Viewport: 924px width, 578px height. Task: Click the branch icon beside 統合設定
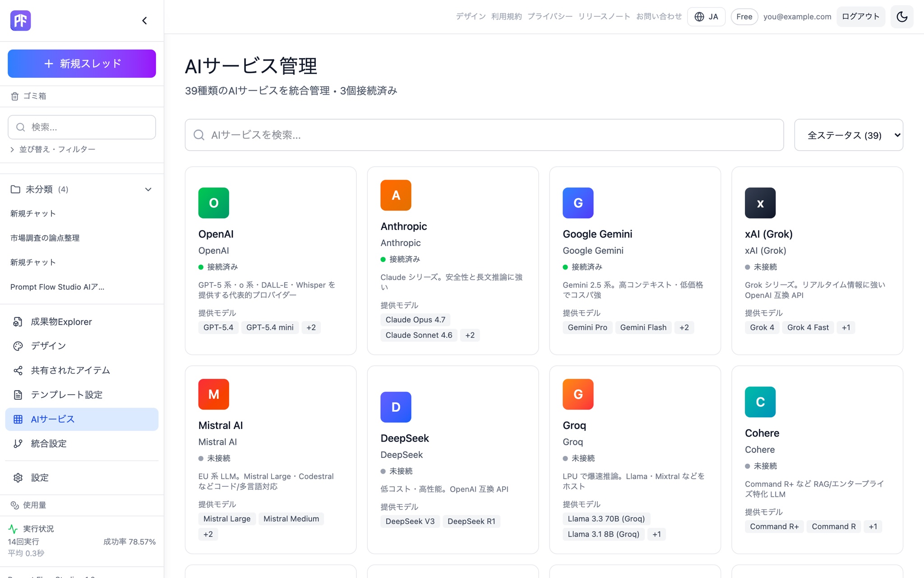pyautogui.click(x=18, y=443)
